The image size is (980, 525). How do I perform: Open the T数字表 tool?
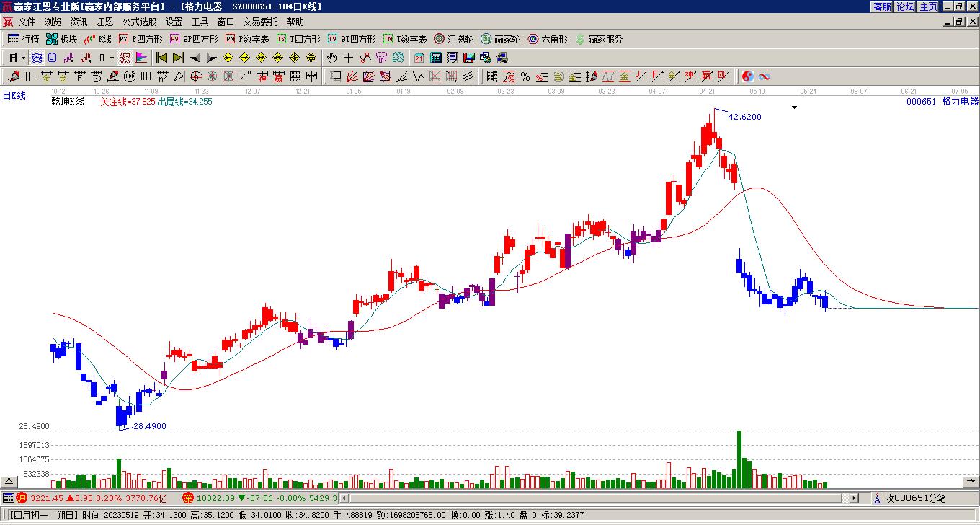point(405,39)
